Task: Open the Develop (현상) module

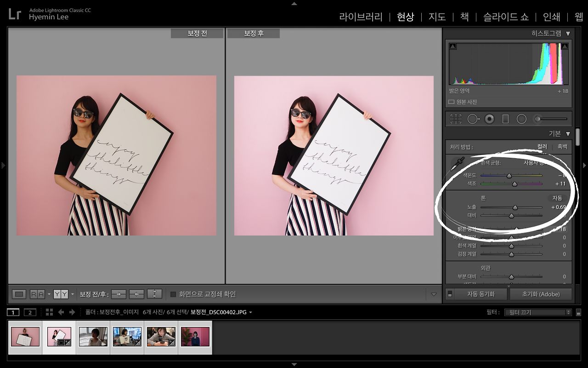Action: point(405,17)
